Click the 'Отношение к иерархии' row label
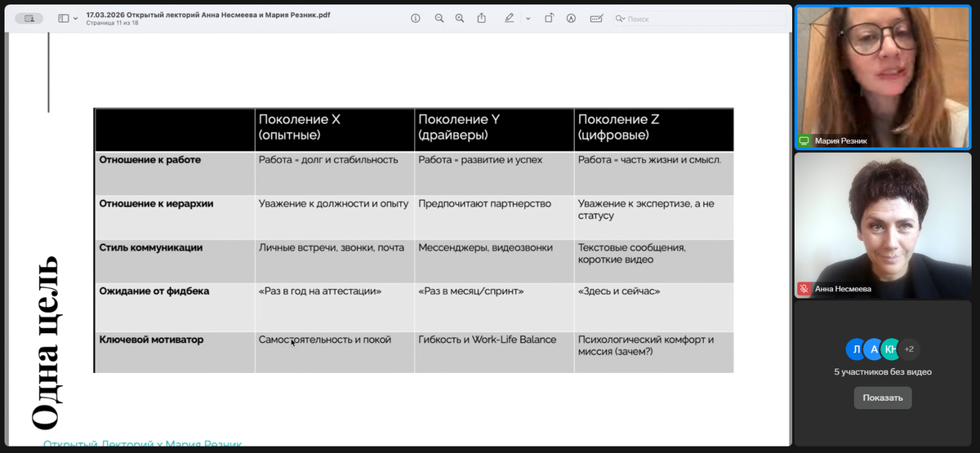 157,204
